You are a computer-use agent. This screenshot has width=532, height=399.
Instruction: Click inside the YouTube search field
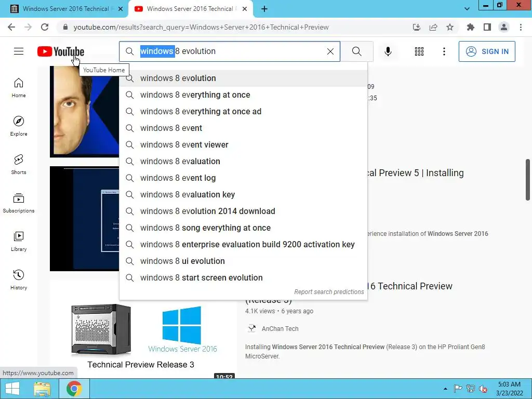[x=229, y=51]
